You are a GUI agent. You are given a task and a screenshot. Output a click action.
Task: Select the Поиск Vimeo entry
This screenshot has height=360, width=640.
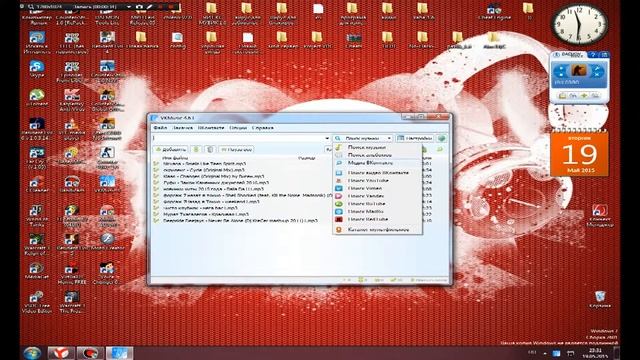click(x=378, y=188)
